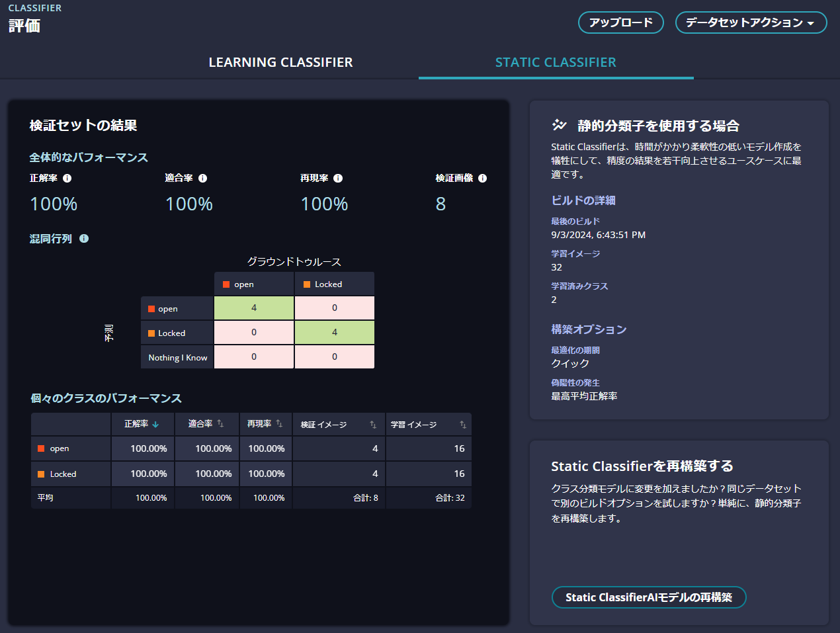The image size is (840, 633).
Task: Click the info icon beside 正解率
Action: pyautogui.click(x=66, y=178)
